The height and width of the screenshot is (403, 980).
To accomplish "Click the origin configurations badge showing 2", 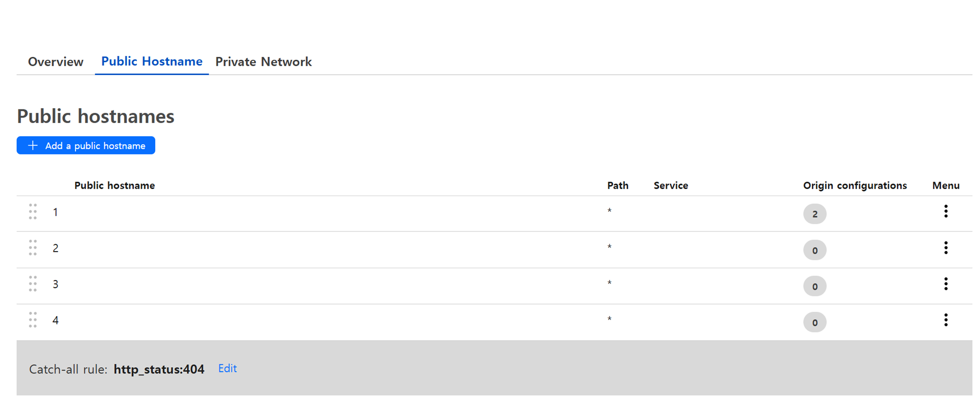I will click(814, 214).
